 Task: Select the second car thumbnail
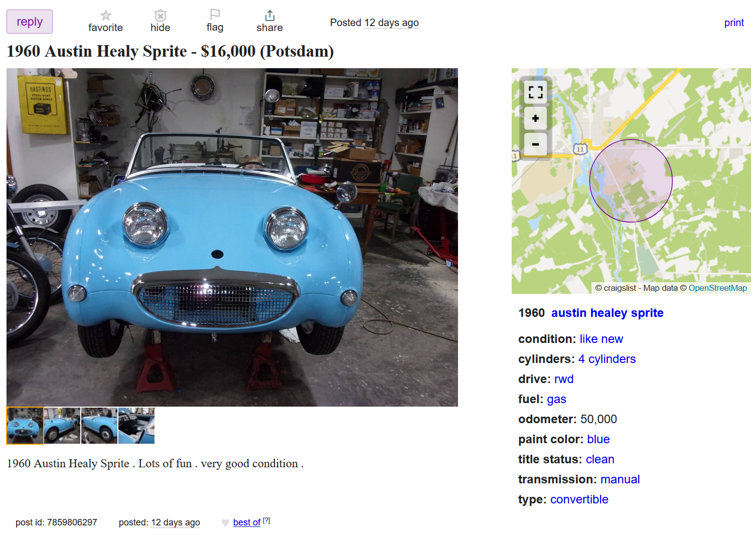tap(62, 426)
